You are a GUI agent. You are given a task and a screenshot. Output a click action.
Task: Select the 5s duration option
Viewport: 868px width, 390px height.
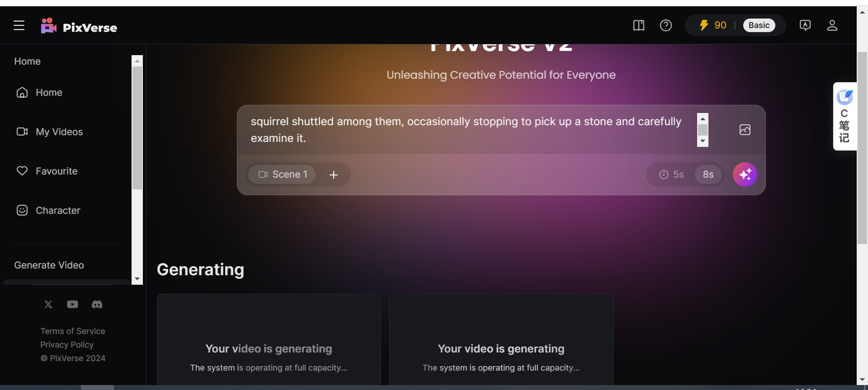[672, 174]
